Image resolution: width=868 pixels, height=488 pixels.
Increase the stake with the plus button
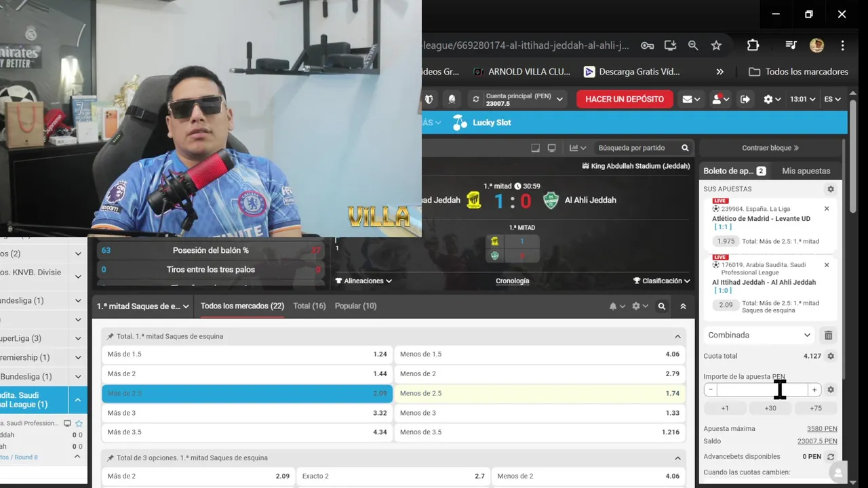tap(814, 390)
